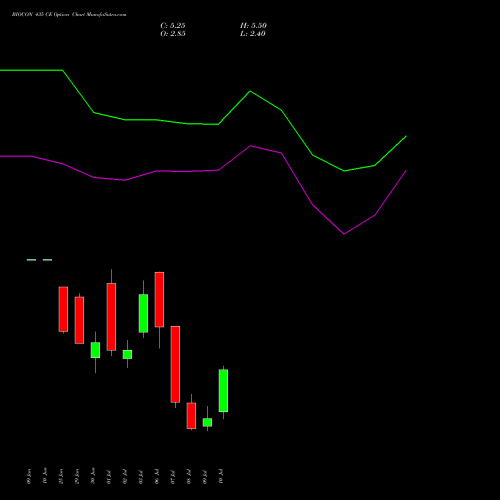Viewport: 500px width, 500px height.
Task: Click the 10 Jun date label on axis
Action: [45, 476]
